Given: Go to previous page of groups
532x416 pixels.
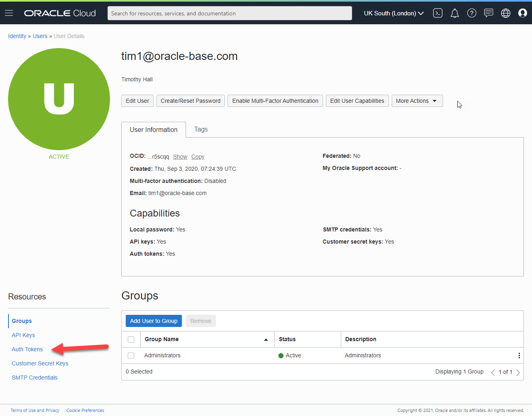Looking at the screenshot, I should (x=493, y=372).
